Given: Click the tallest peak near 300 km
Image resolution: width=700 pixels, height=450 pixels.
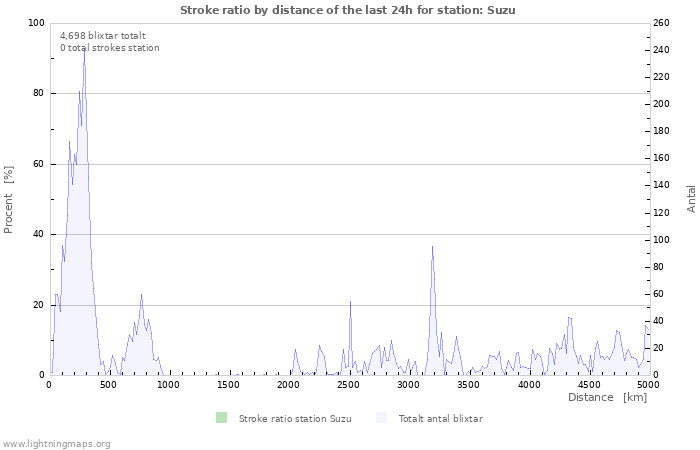Looking at the screenshot, I should click(x=84, y=48).
